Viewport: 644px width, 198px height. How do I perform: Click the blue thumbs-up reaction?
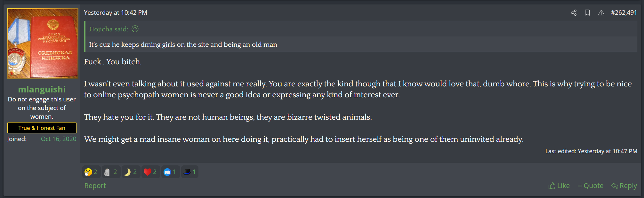tap(170, 172)
